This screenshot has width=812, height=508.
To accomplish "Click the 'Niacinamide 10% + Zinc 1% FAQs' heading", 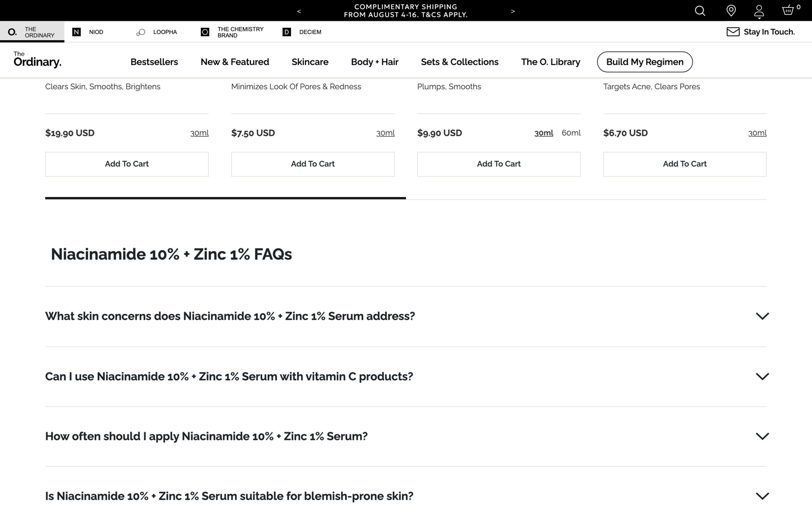I will point(171,254).
